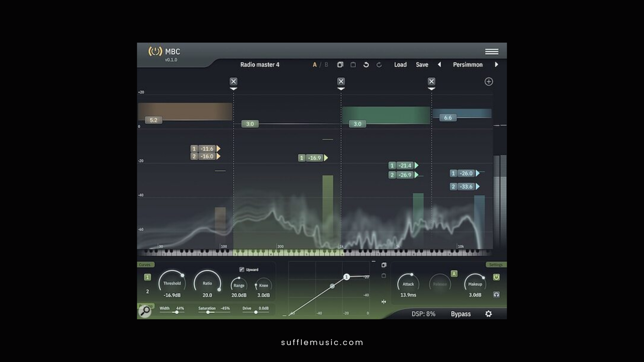Select the brown band threshold -11.6 marker
Viewport: 644px width, 362px height.
point(205,149)
